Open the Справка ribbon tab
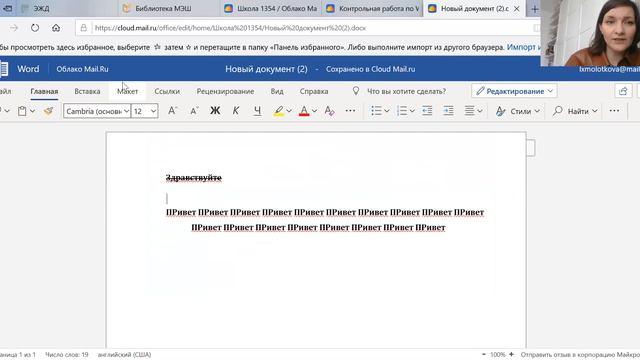 (314, 91)
